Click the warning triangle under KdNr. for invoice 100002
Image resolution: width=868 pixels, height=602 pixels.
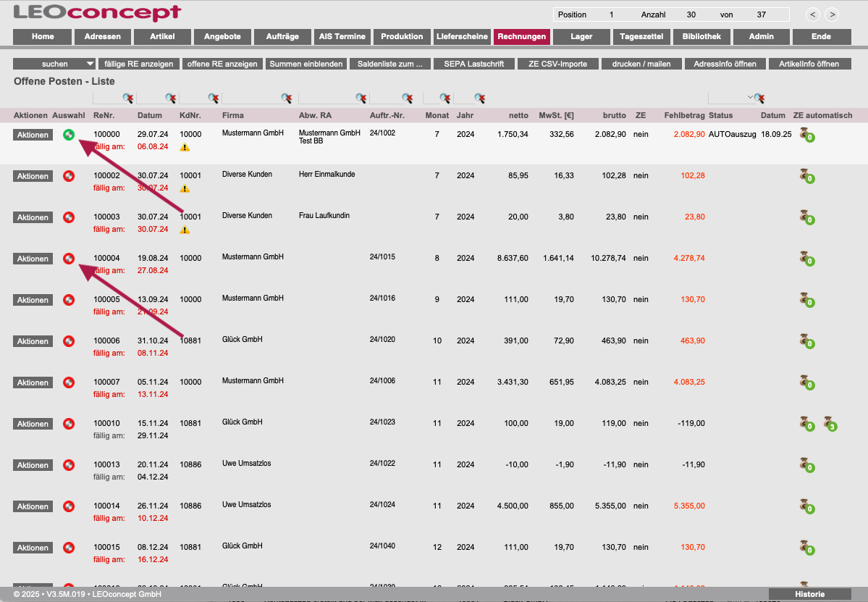point(185,188)
